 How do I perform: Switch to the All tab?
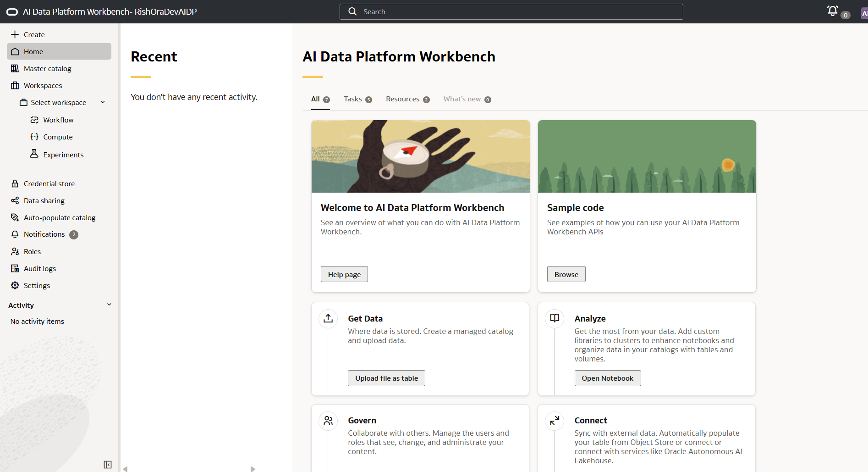(x=320, y=99)
